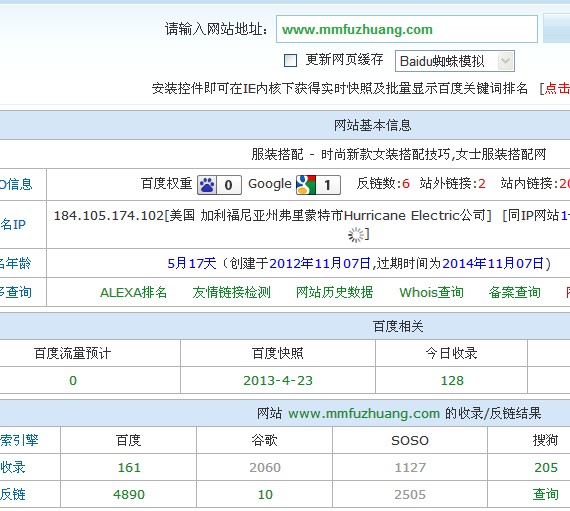The height and width of the screenshot is (511, 570).
Task: Open the Whois查询 link
Action: (x=431, y=292)
